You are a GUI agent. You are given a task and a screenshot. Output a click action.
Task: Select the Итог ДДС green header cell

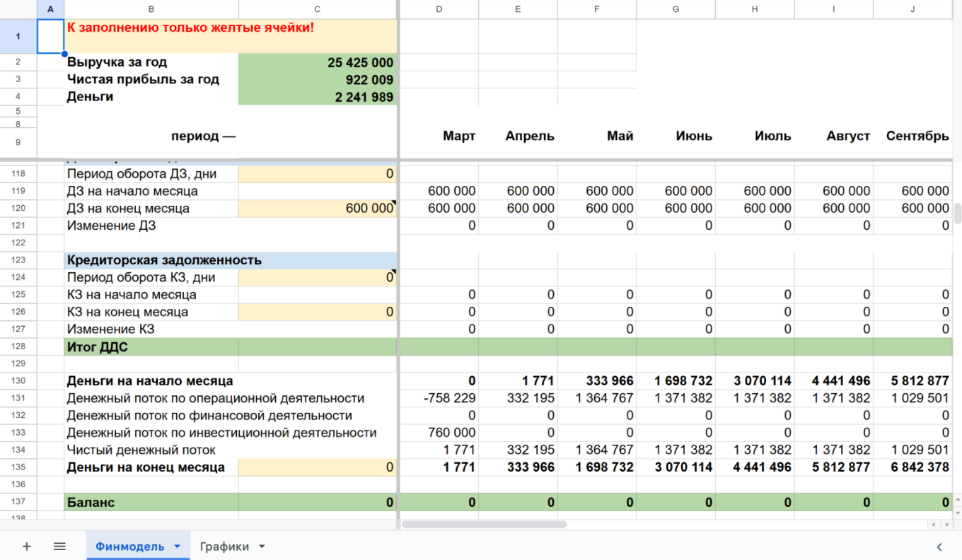(151, 346)
